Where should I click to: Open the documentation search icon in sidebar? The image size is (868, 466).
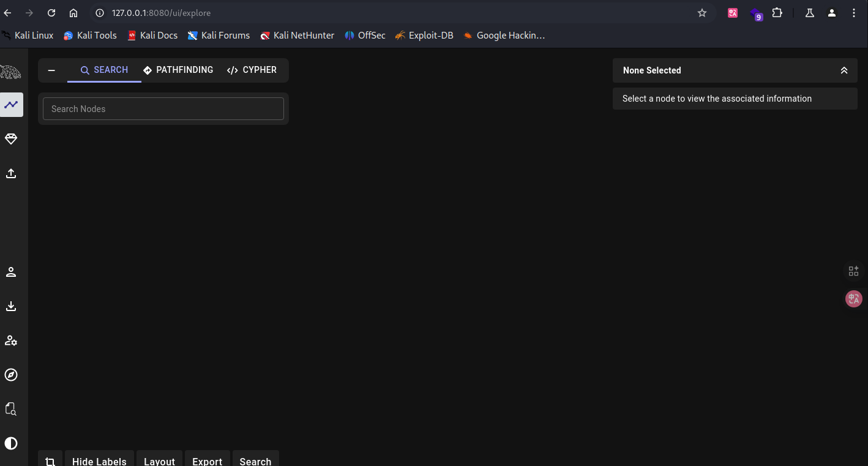pos(11,408)
